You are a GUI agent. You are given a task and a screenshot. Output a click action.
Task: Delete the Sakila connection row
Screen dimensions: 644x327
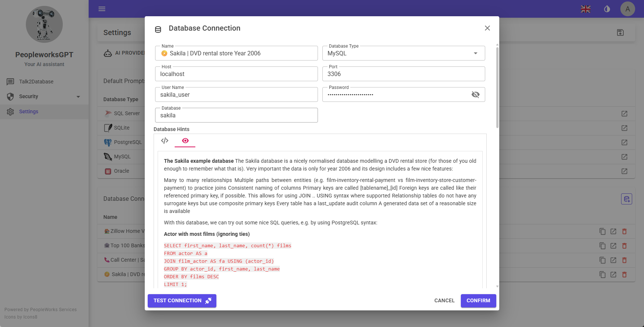click(624, 275)
